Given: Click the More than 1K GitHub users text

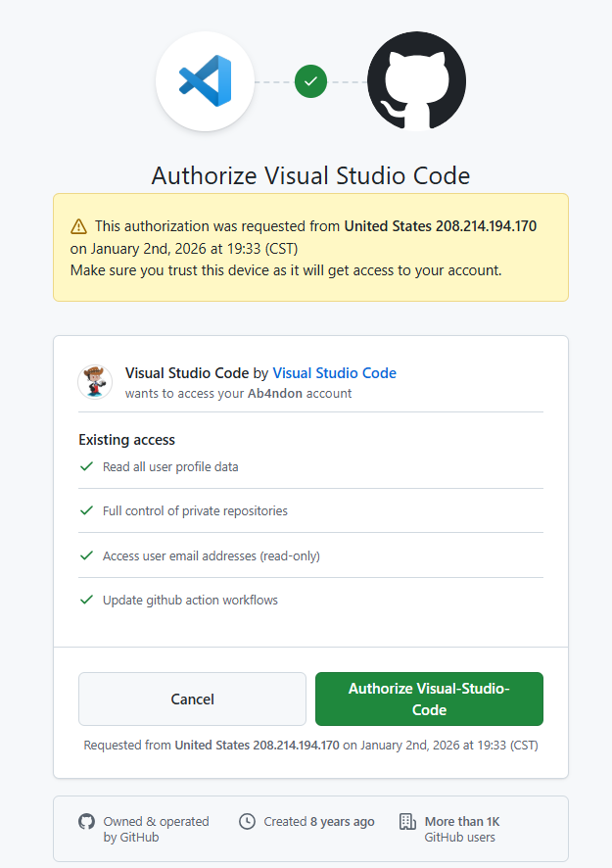Looking at the screenshot, I should tap(461, 829).
